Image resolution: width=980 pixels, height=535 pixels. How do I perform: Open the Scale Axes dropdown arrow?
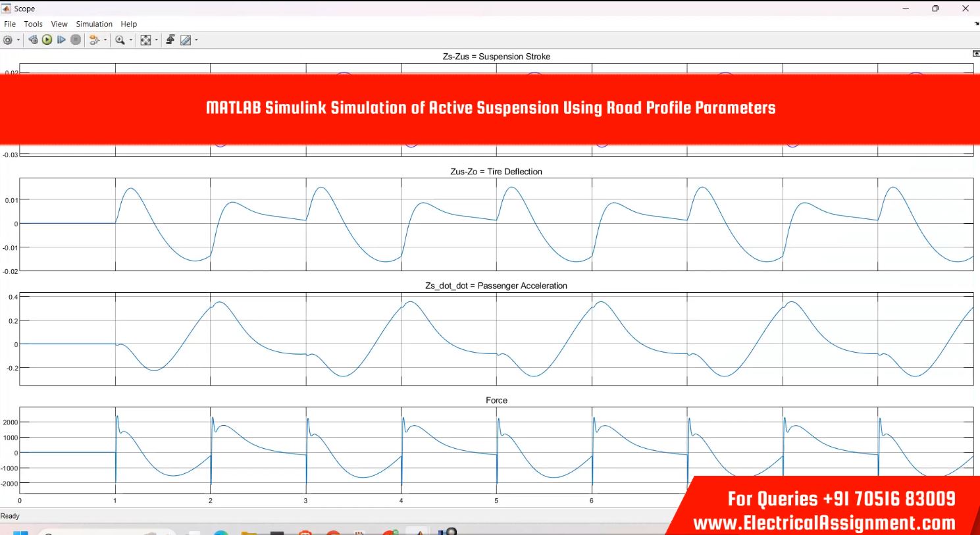pos(156,40)
